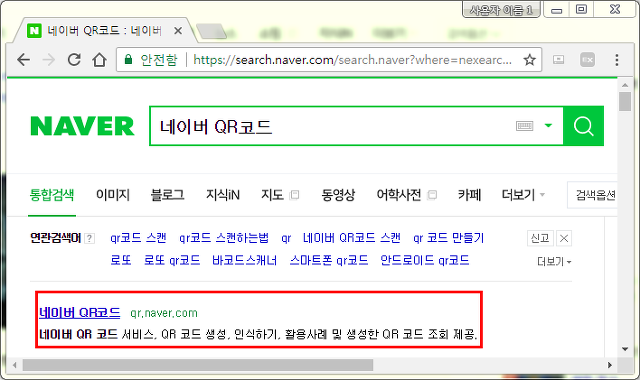Open the on-screen keyboard icon in search box
The height and width of the screenshot is (380, 640).
[524, 126]
